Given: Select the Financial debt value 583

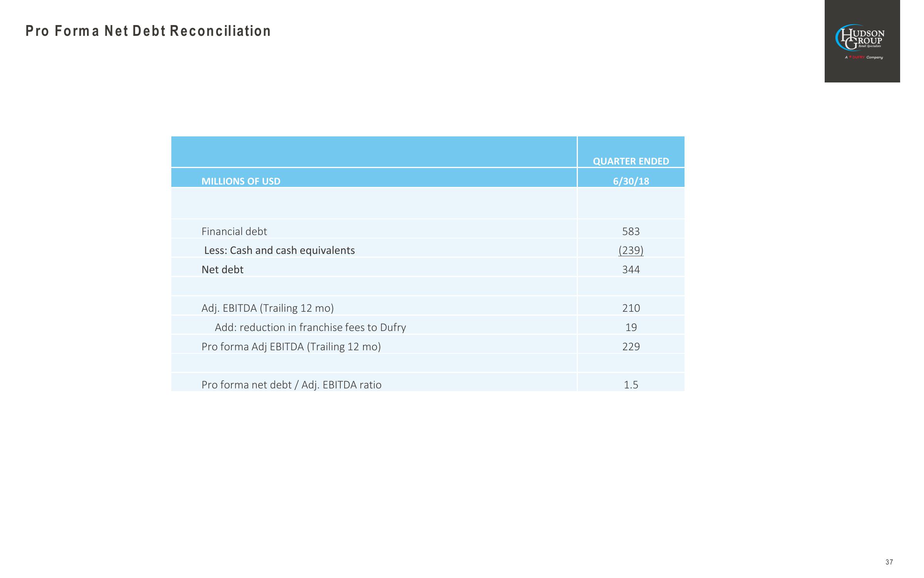Looking at the screenshot, I should pyautogui.click(x=631, y=231).
